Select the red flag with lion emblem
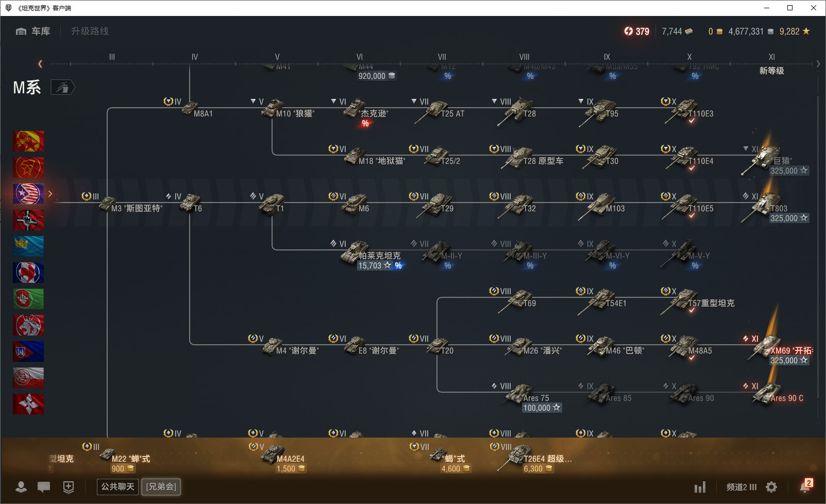 pos(28,325)
